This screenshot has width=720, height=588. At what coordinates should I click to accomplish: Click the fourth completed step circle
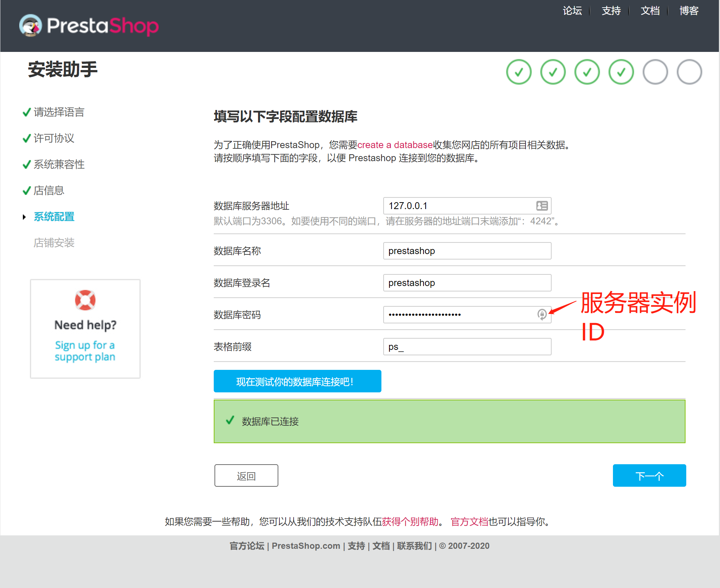tap(621, 72)
